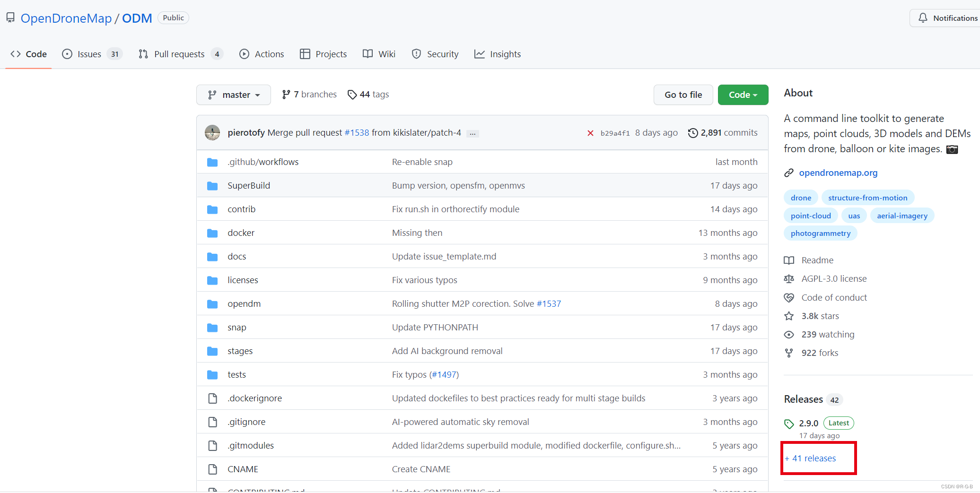Open the 'Add AI background removal' commit
This screenshot has width=980, height=493.
point(447,351)
